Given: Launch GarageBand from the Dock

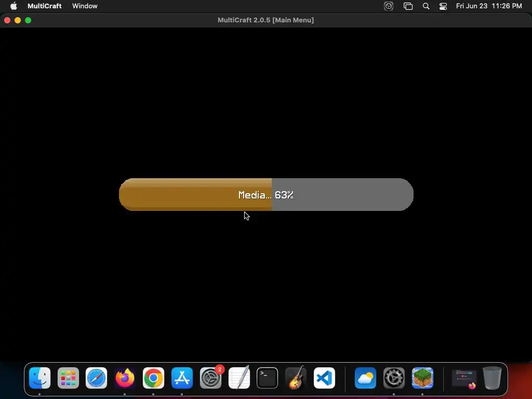Looking at the screenshot, I should tap(296, 378).
